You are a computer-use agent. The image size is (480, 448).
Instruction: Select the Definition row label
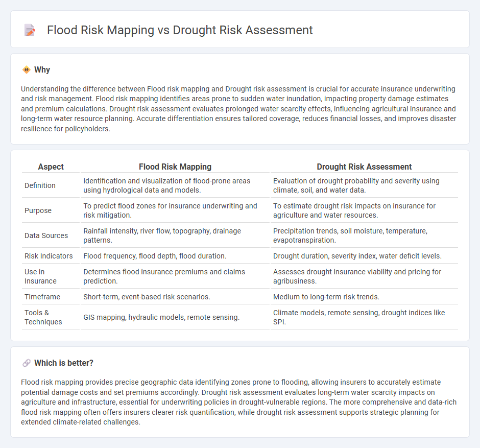pyautogui.click(x=40, y=185)
